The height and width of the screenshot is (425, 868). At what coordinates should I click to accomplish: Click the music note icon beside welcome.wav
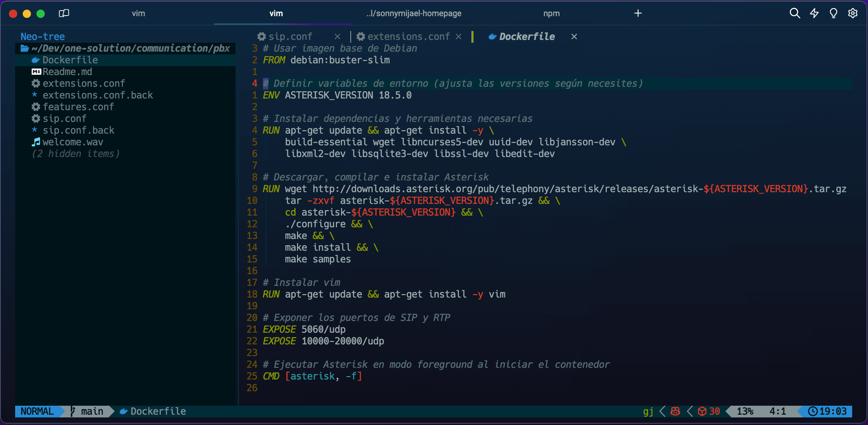[x=36, y=142]
